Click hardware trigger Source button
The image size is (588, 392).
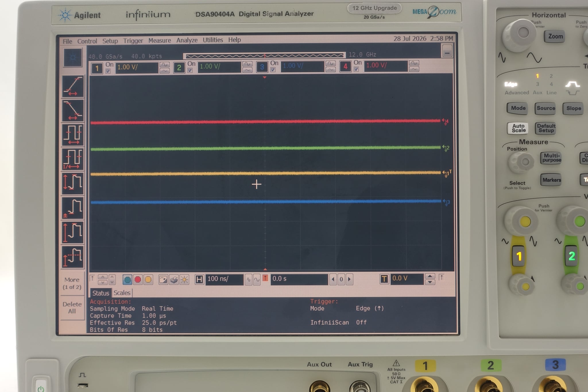[x=546, y=108]
